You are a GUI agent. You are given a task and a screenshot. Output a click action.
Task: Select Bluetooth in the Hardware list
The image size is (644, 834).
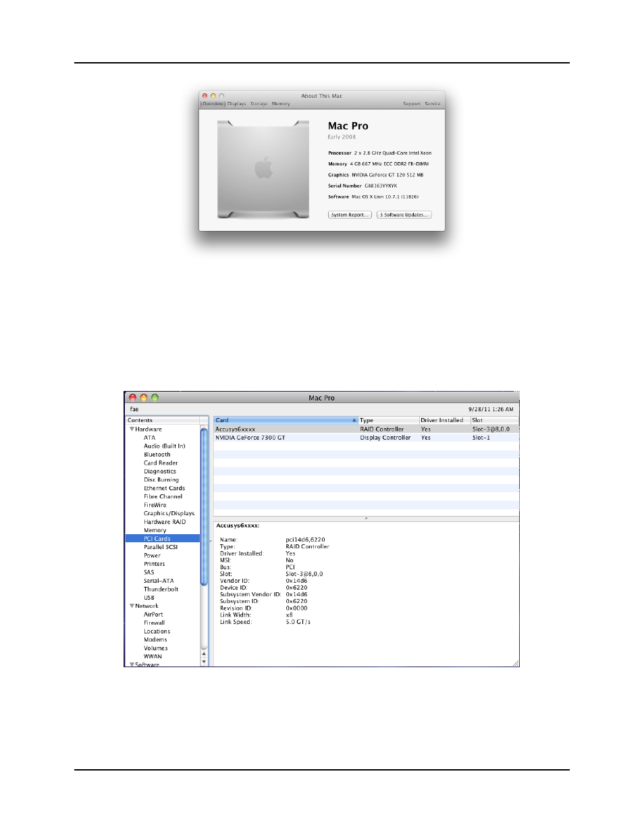pyautogui.click(x=157, y=454)
